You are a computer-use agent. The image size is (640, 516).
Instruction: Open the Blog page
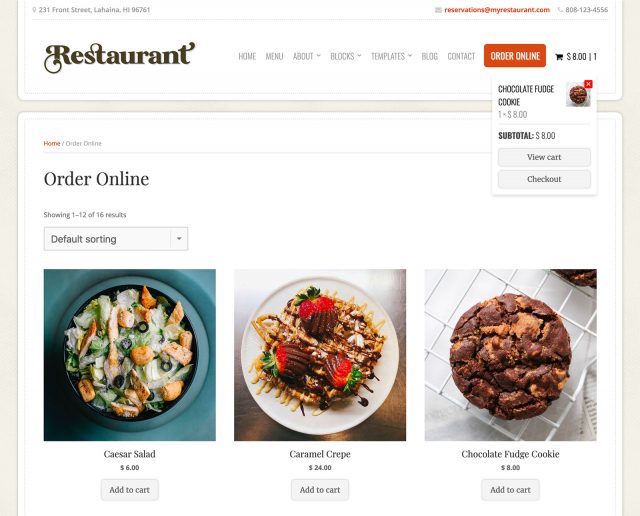tap(429, 56)
